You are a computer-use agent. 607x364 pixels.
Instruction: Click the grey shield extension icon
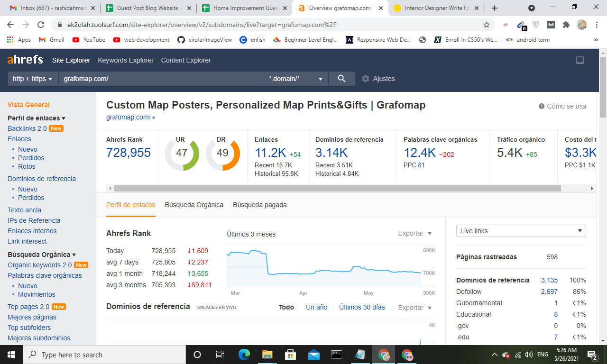(536, 25)
